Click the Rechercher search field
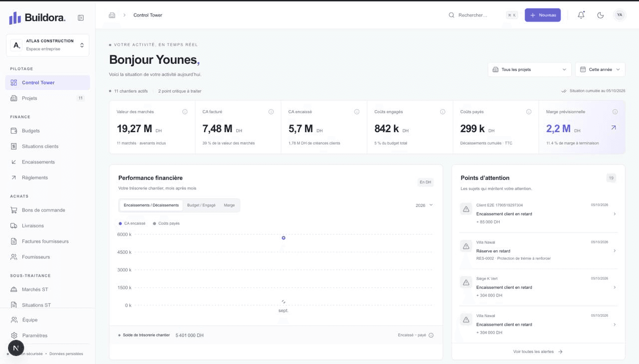 tap(483, 15)
